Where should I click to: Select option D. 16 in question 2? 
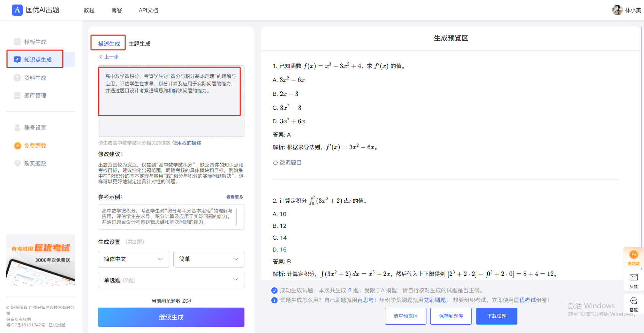(x=279, y=249)
